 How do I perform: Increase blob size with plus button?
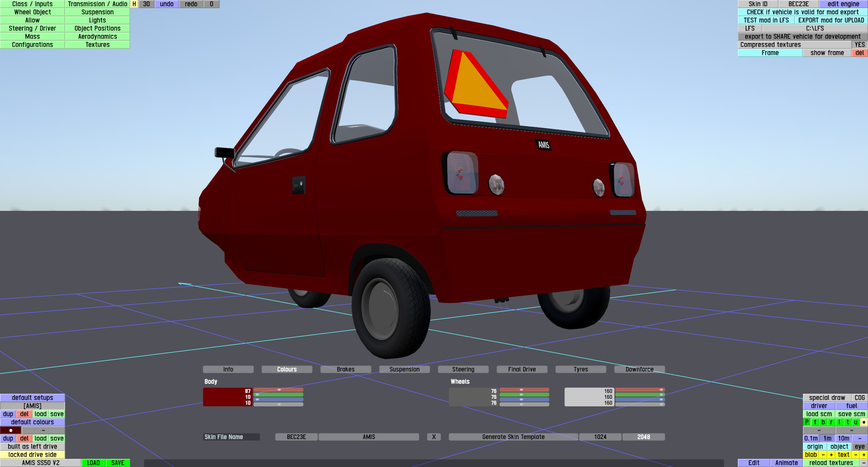[831, 455]
